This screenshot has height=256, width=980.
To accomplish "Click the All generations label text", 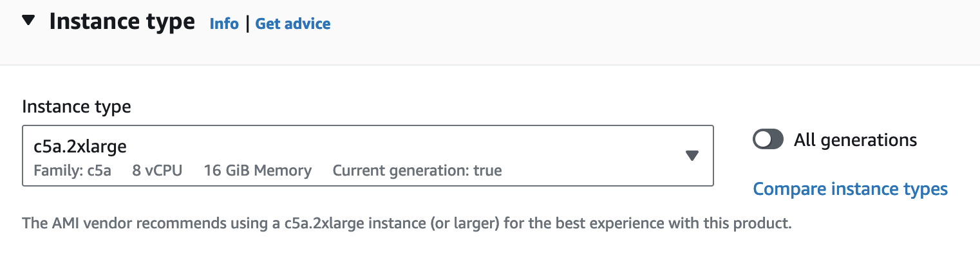I will click(x=855, y=140).
